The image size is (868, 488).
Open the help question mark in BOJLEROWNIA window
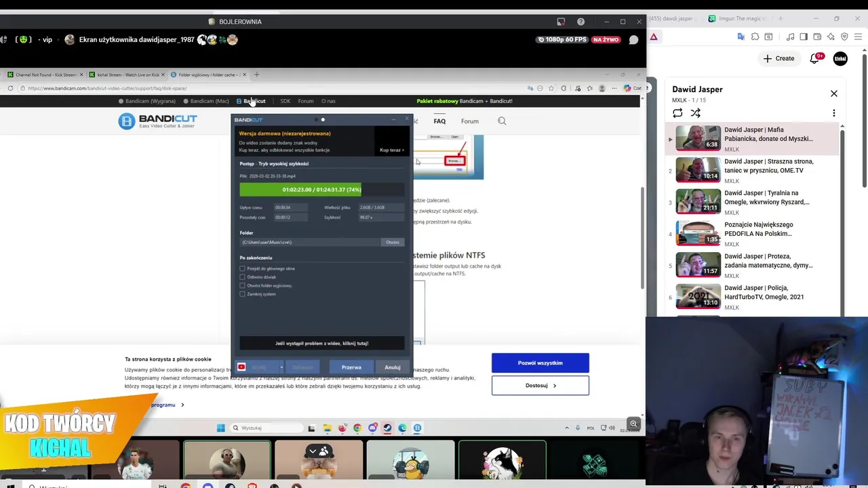pos(580,22)
